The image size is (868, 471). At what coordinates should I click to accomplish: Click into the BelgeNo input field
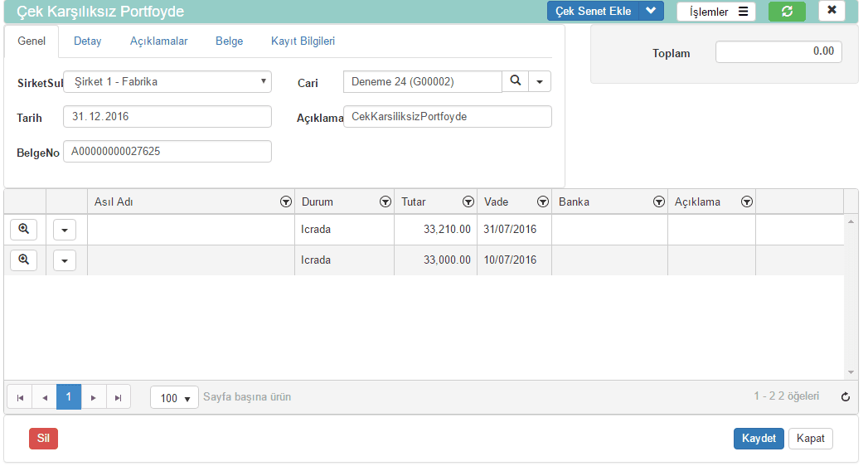point(167,152)
